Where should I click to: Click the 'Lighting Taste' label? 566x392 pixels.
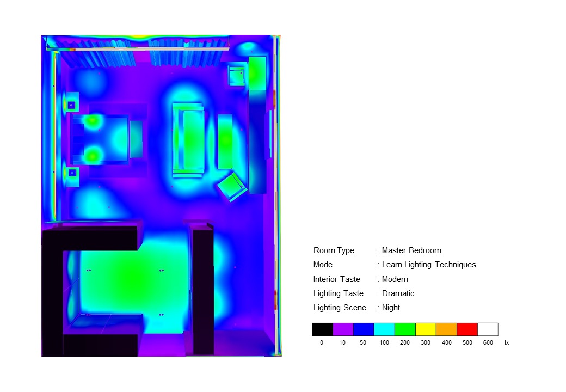338,293
